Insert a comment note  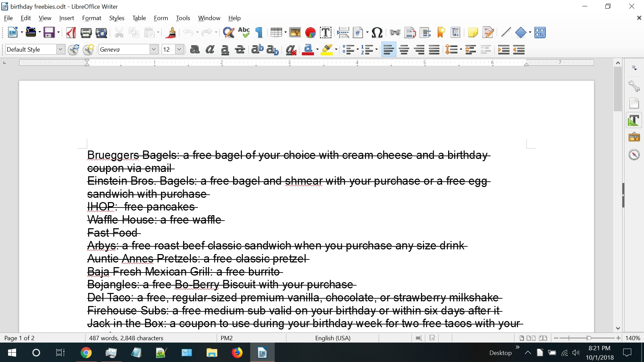coord(473,33)
